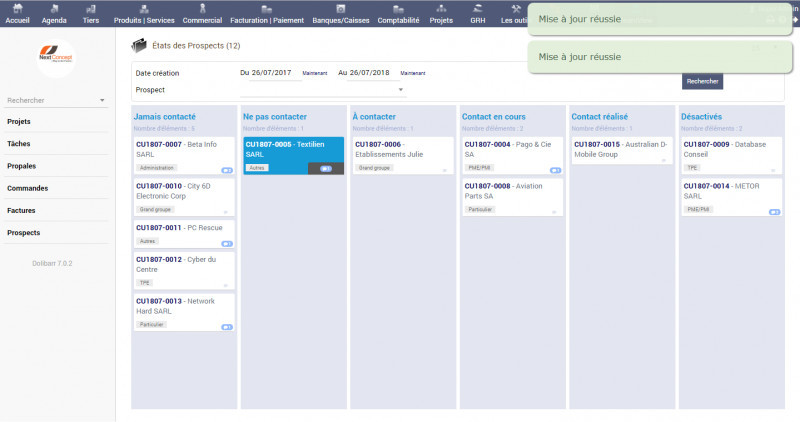Image resolution: width=800 pixels, height=422 pixels.
Task: Click the Comptabilité building icon
Action: tap(398, 9)
